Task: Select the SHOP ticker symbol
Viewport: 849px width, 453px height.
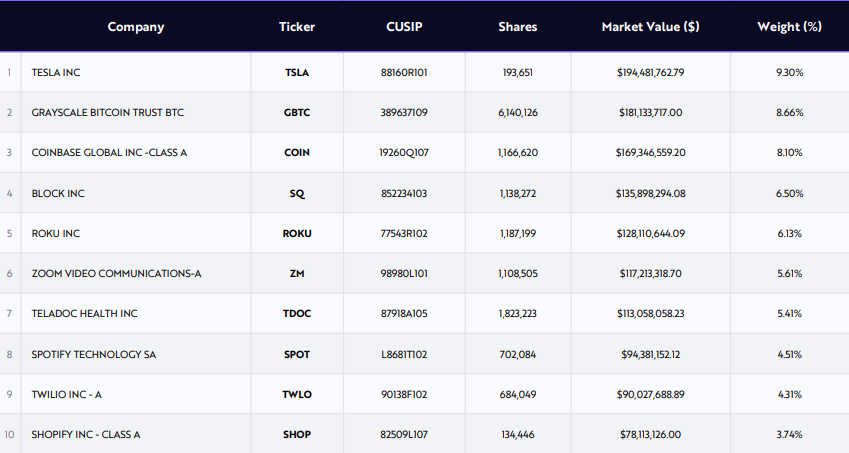Action: [x=297, y=435]
